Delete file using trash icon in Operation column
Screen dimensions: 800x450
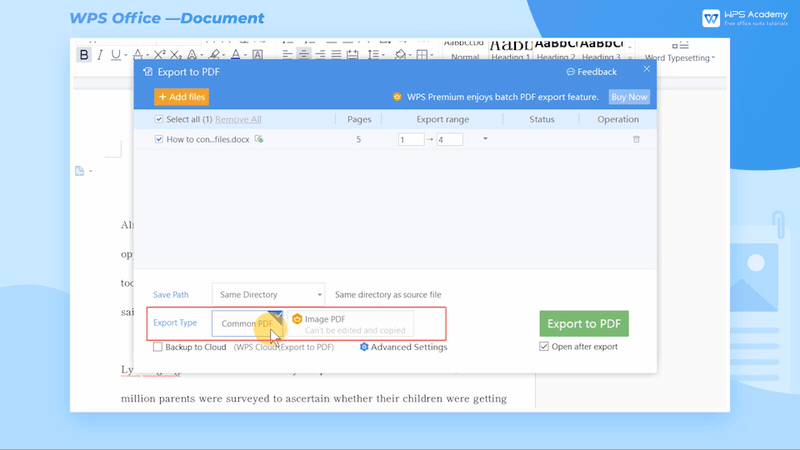point(636,140)
